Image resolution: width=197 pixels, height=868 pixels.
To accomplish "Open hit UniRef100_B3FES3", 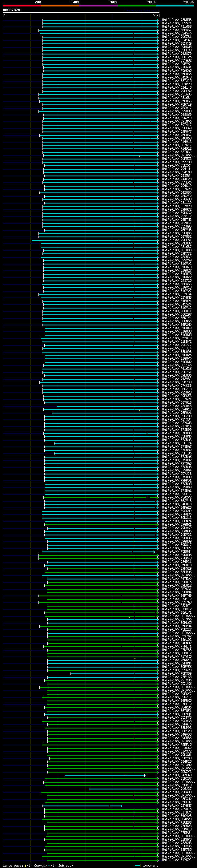I will click(x=177, y=50).
